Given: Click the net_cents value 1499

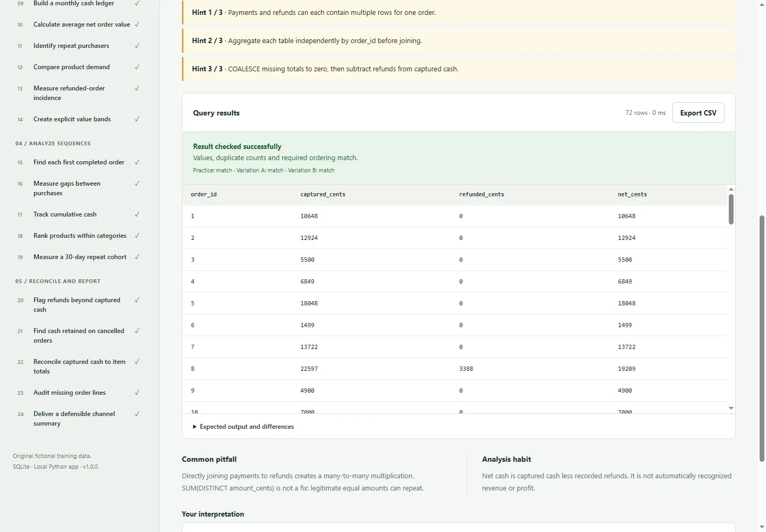Looking at the screenshot, I should [x=625, y=325].
